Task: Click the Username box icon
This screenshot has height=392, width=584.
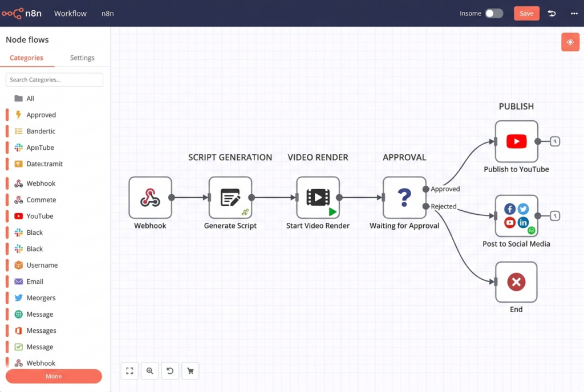Action: (x=18, y=265)
